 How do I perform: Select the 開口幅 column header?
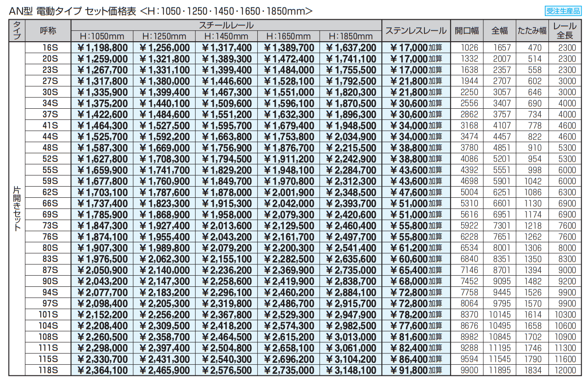(x=466, y=31)
